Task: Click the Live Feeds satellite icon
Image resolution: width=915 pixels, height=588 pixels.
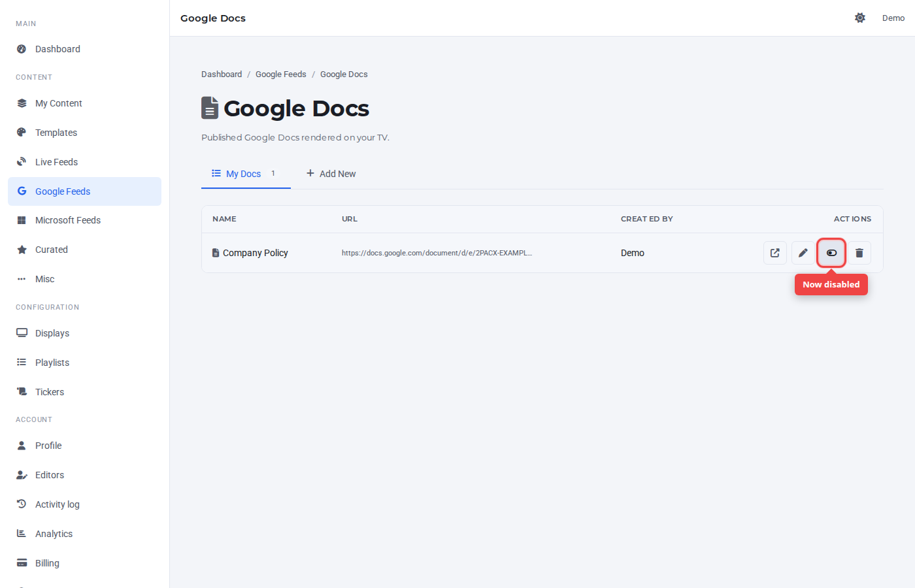Action: pos(22,162)
